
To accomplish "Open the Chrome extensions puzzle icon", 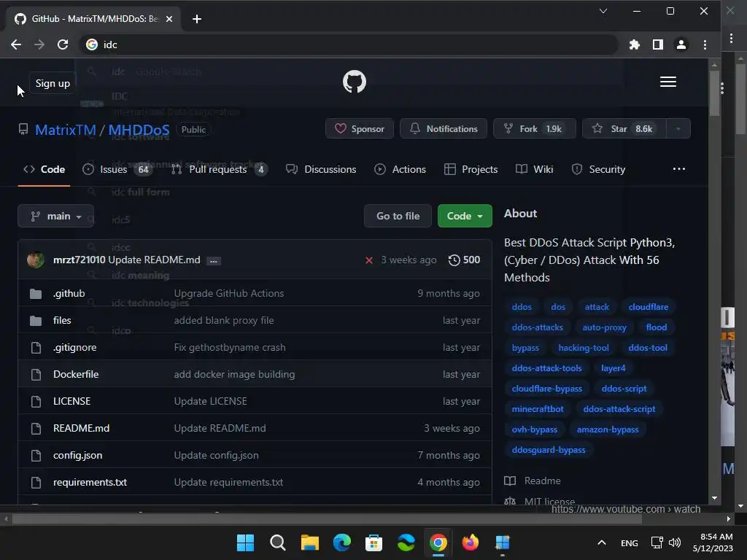I will click(634, 44).
